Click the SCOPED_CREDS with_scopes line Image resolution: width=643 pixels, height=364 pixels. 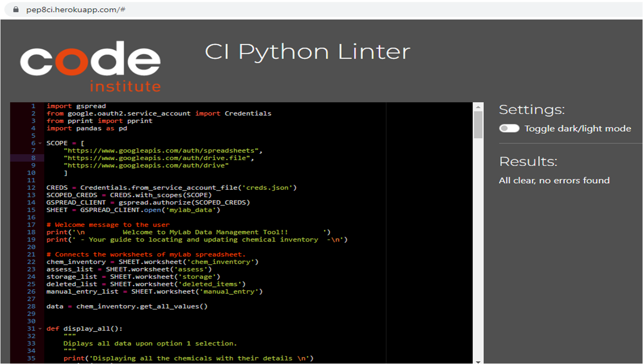(129, 195)
